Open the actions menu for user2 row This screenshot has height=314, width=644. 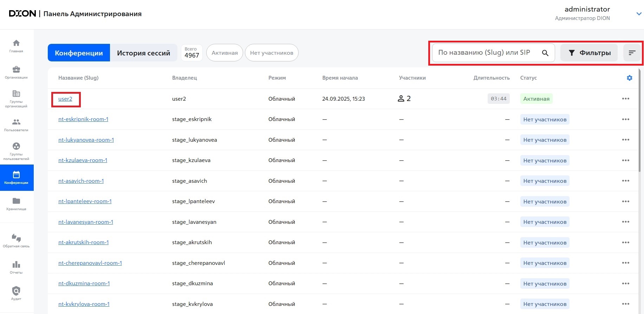coord(625,99)
